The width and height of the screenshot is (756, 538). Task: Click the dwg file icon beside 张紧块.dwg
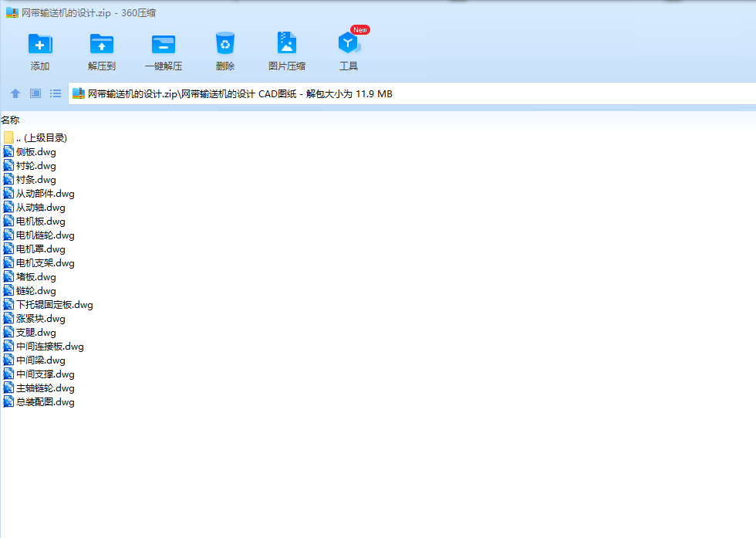click(x=8, y=319)
